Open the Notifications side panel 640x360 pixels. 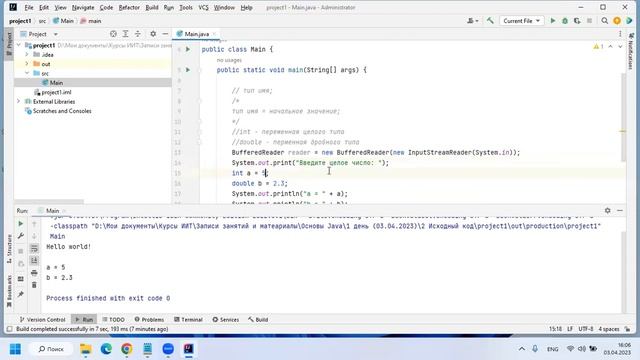[x=631, y=51]
